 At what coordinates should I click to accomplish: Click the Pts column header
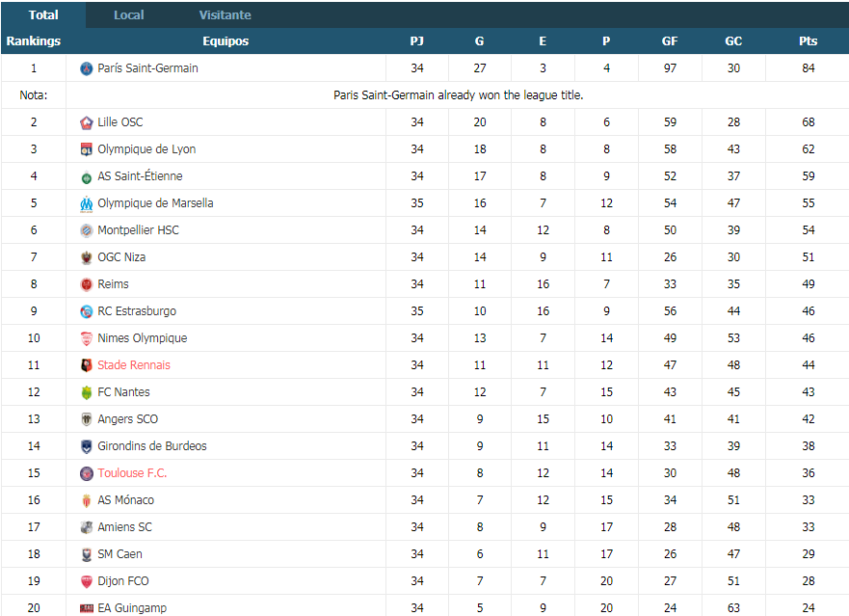808,41
